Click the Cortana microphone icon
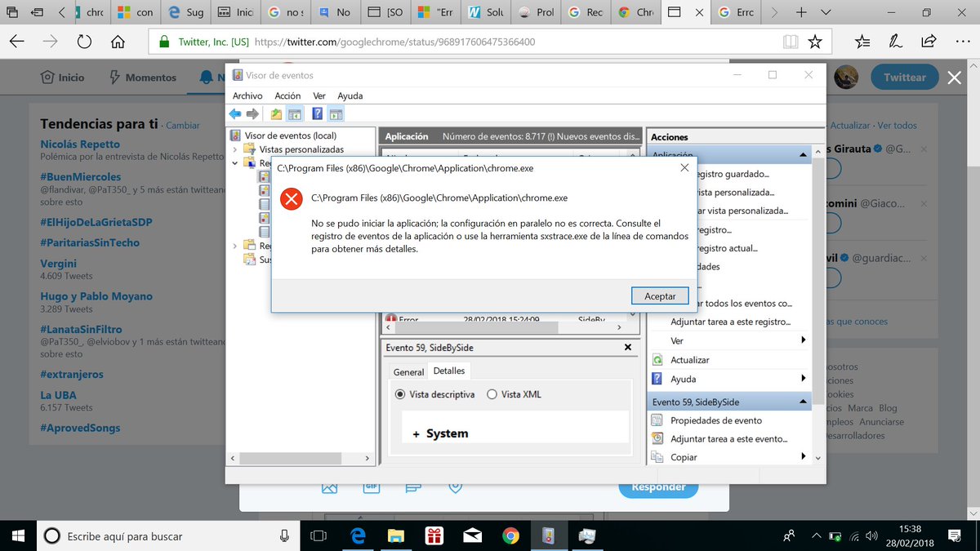 point(284,535)
